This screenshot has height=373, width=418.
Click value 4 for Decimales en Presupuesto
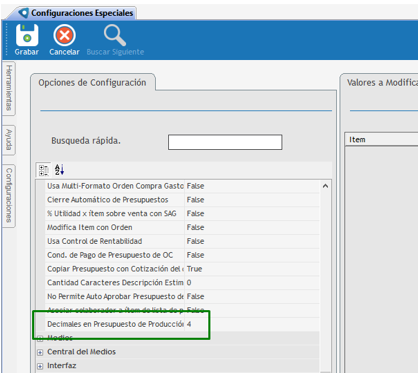pyautogui.click(x=189, y=324)
